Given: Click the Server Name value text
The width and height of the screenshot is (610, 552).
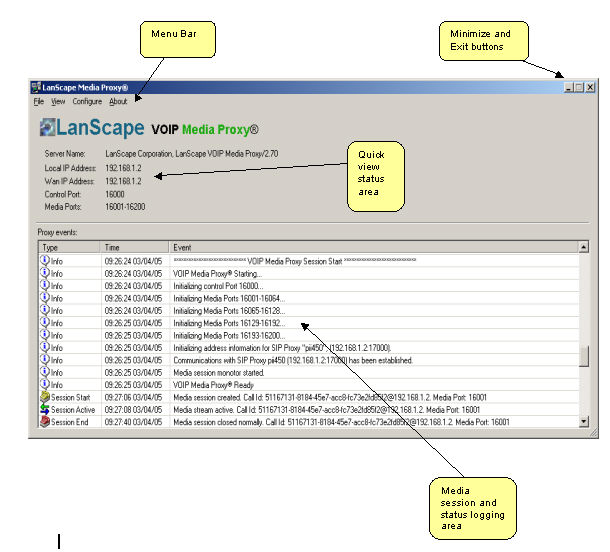Looking at the screenshot, I should 191,154.
